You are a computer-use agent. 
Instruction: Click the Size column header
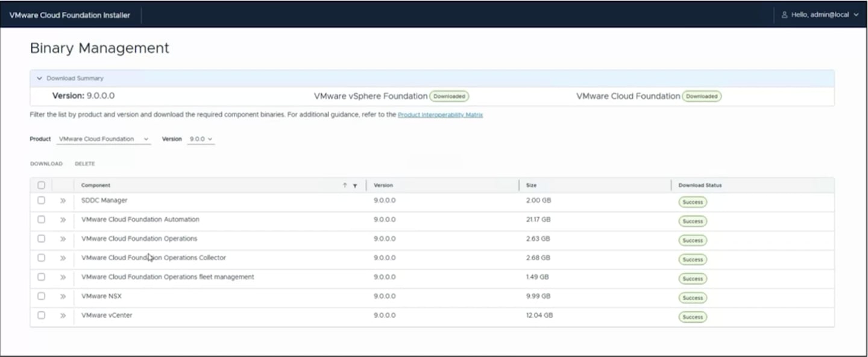[x=531, y=185]
